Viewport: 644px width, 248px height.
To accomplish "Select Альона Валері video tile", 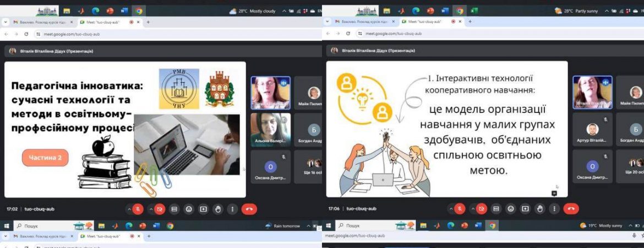I will (x=270, y=130).
